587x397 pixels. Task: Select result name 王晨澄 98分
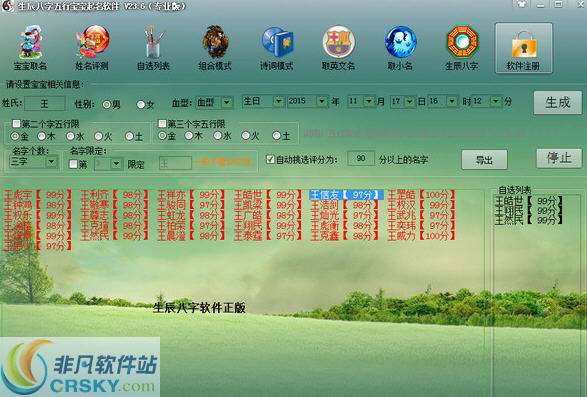[191, 236]
